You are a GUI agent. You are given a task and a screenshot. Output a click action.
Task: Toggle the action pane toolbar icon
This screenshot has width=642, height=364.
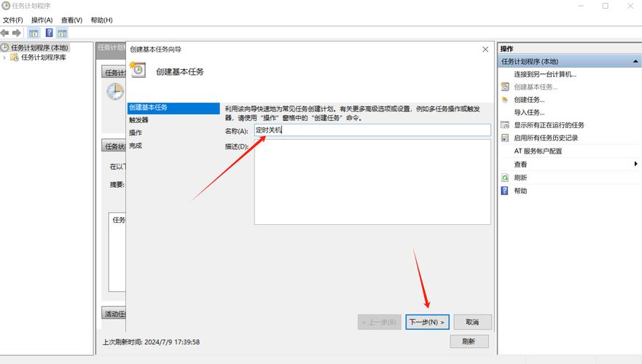(x=62, y=33)
